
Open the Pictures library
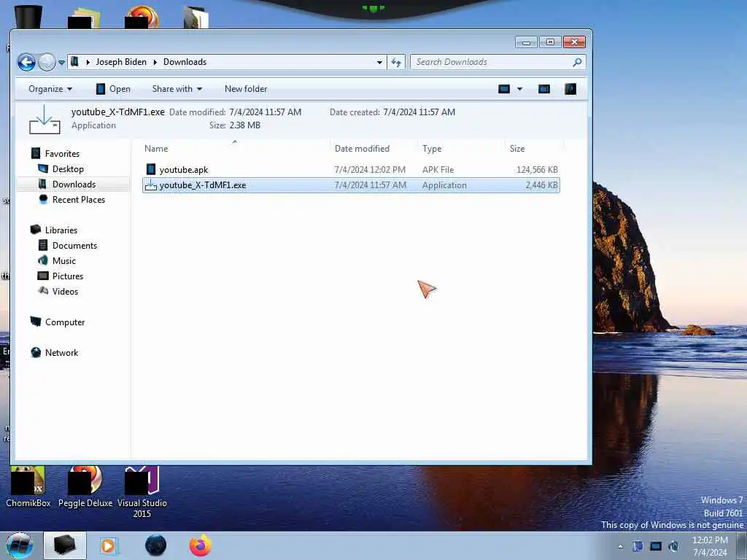[x=68, y=276]
